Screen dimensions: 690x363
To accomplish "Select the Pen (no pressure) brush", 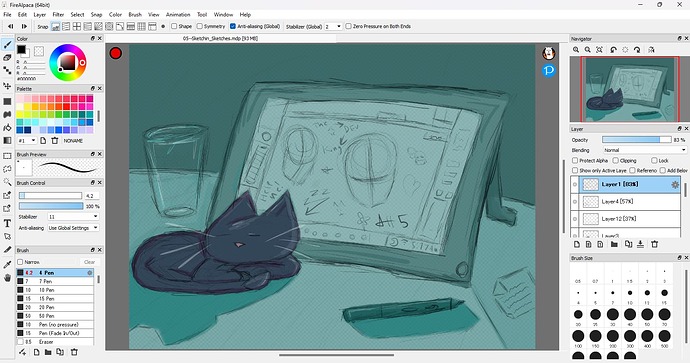I will 55,324.
